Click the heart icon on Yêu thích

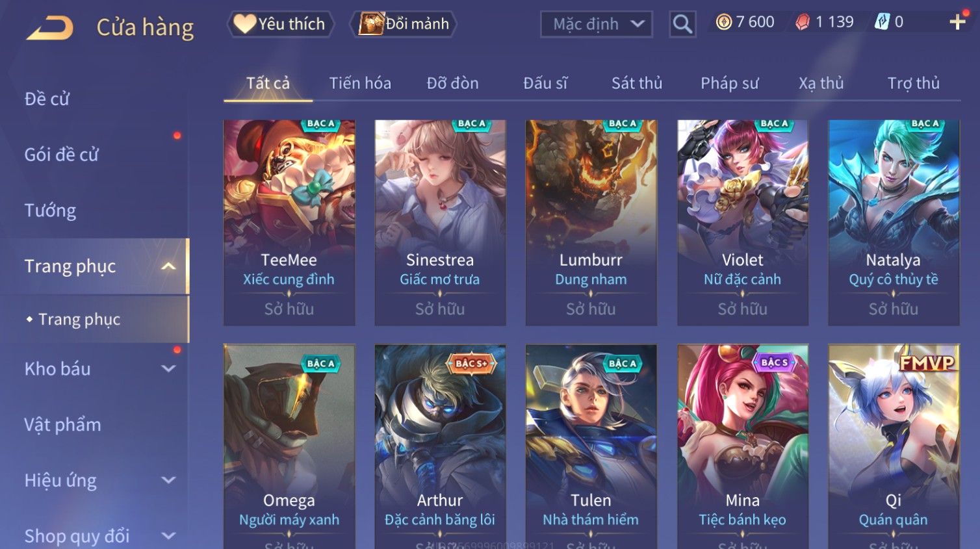tap(244, 24)
